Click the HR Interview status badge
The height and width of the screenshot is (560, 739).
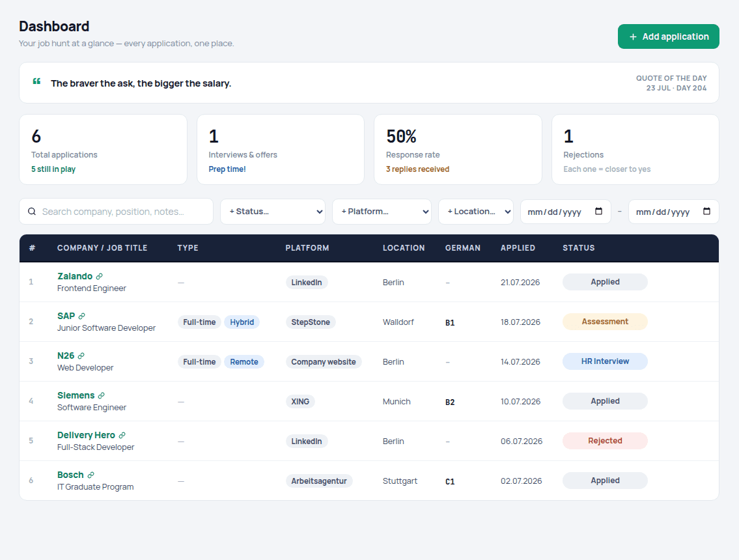pyautogui.click(x=605, y=361)
